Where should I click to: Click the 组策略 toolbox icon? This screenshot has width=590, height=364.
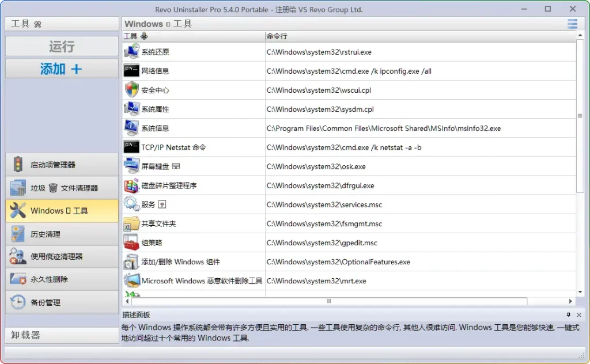click(131, 242)
